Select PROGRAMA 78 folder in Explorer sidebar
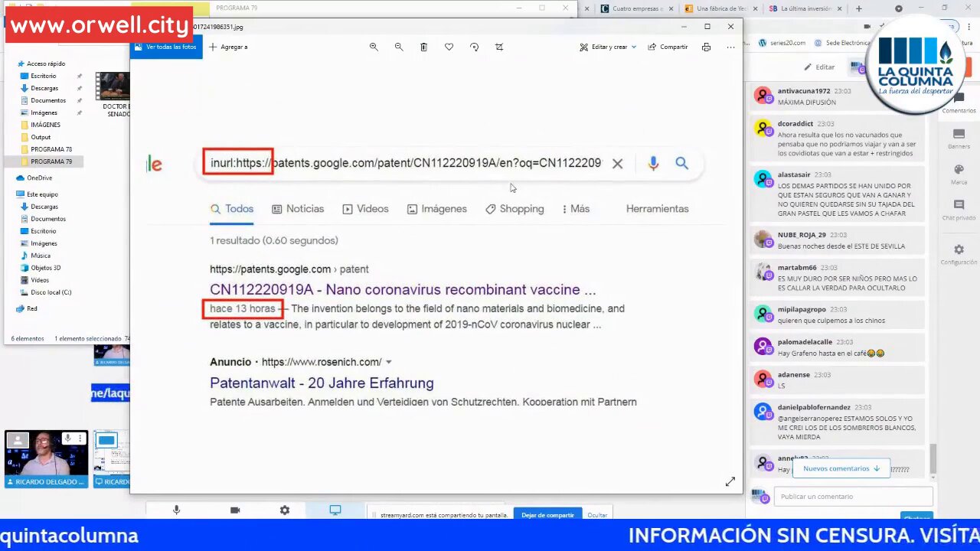The height and width of the screenshot is (551, 980). click(51, 149)
